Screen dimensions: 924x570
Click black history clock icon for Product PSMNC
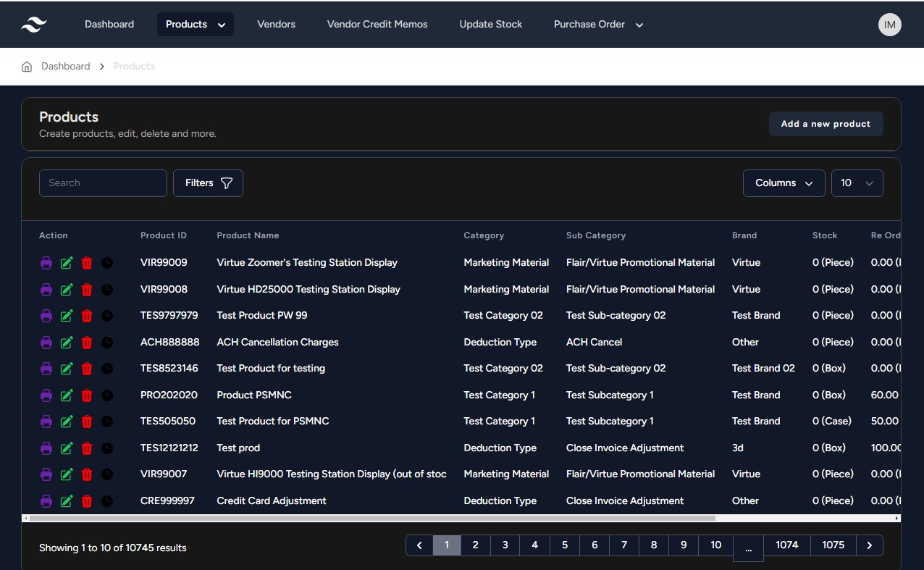click(107, 395)
